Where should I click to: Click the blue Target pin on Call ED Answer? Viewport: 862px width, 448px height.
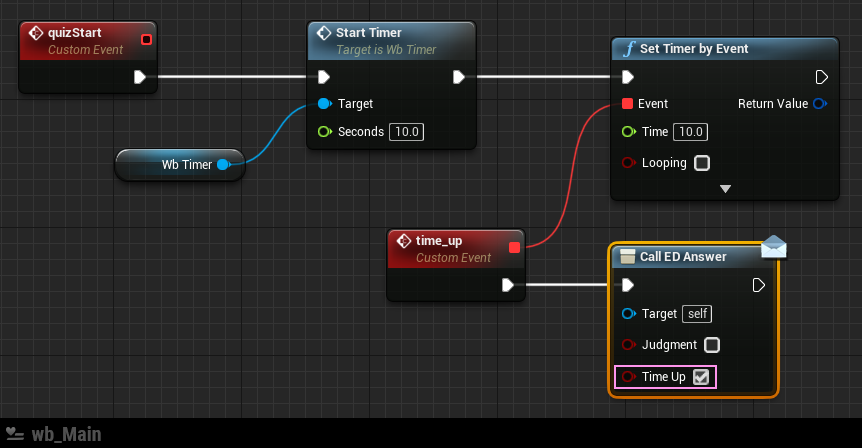(628, 313)
